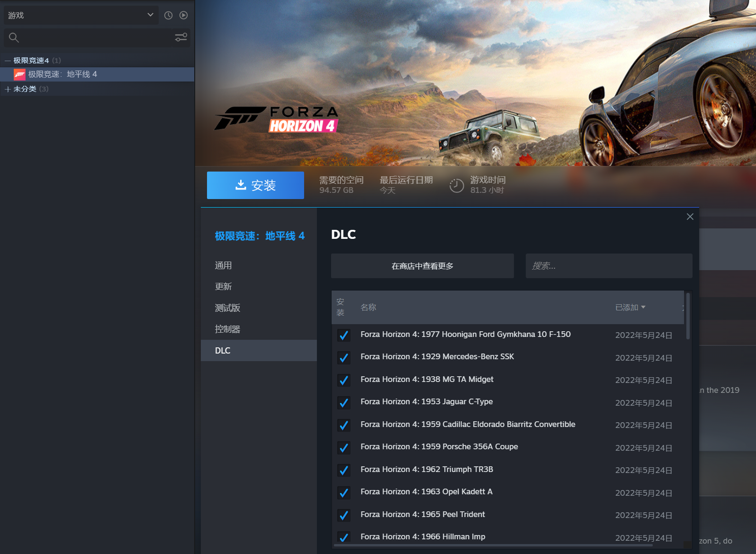
Task: Click 1962 Triumph TR3B DLC name
Action: pos(427,469)
